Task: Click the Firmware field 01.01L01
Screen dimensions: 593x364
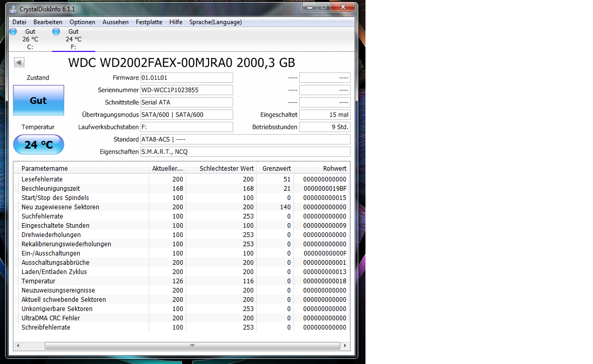Action: (x=186, y=78)
